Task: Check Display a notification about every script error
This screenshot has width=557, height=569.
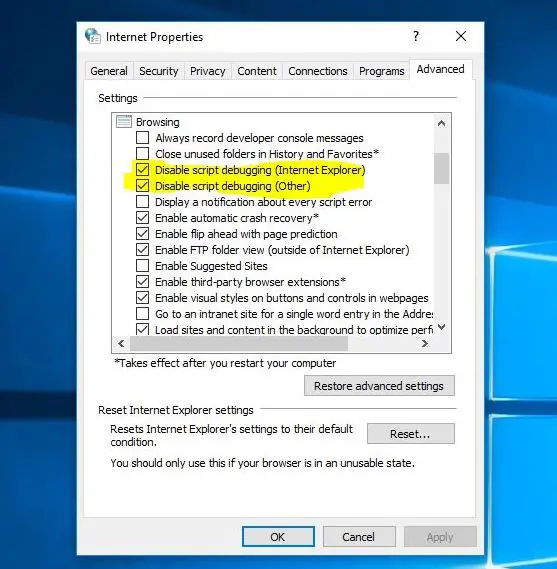Action: (x=142, y=202)
